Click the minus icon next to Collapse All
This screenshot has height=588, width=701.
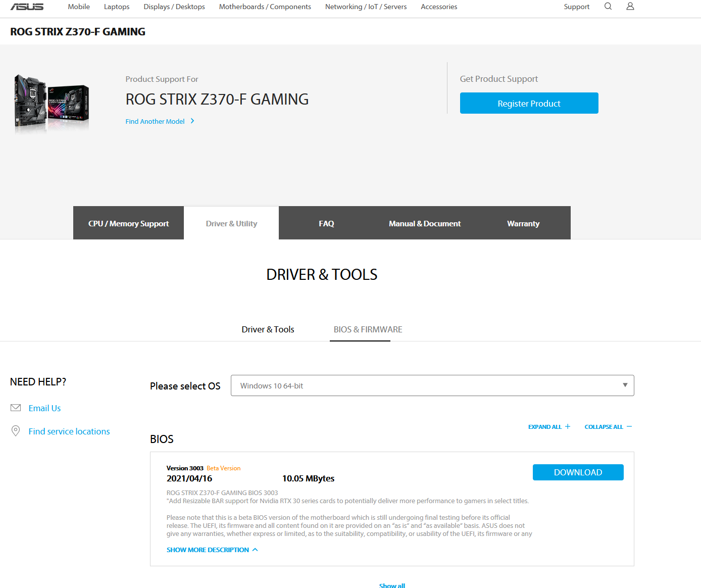pos(629,427)
